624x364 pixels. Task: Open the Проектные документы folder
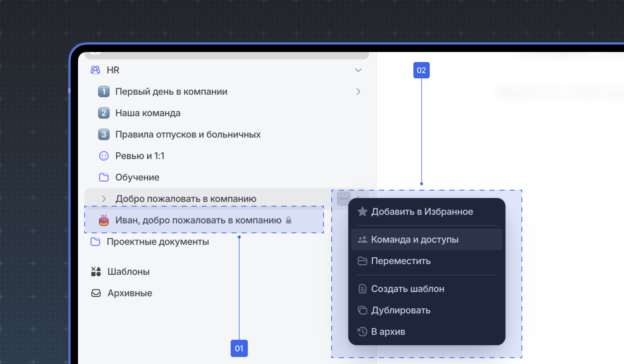[157, 242]
